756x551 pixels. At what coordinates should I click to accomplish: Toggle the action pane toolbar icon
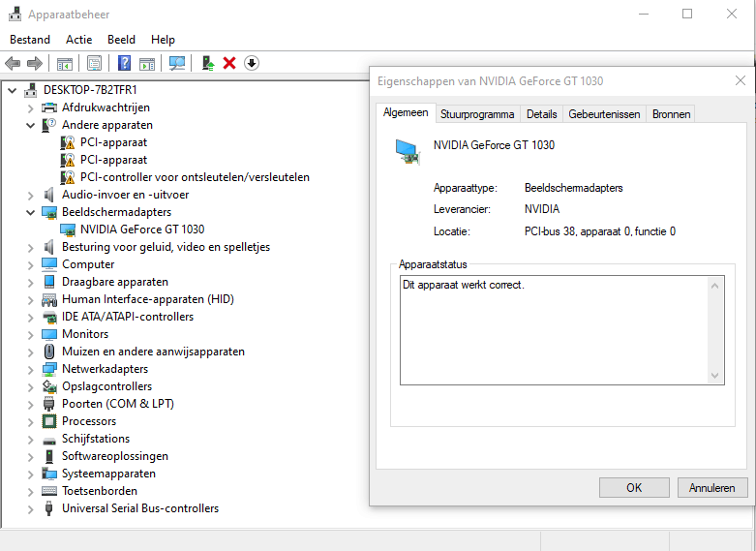click(147, 63)
